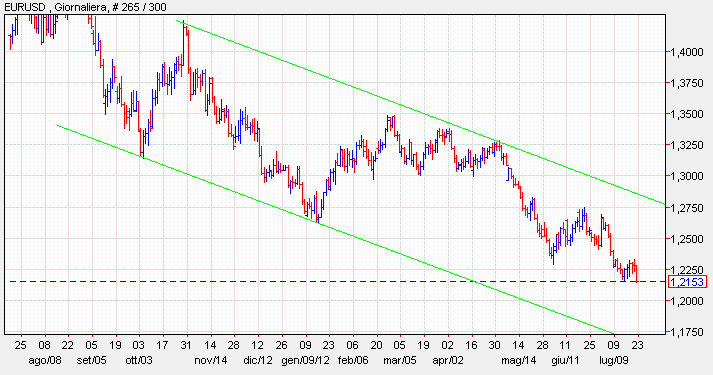Click the 1,2750 price axis label
The image size is (713, 375).
687,208
